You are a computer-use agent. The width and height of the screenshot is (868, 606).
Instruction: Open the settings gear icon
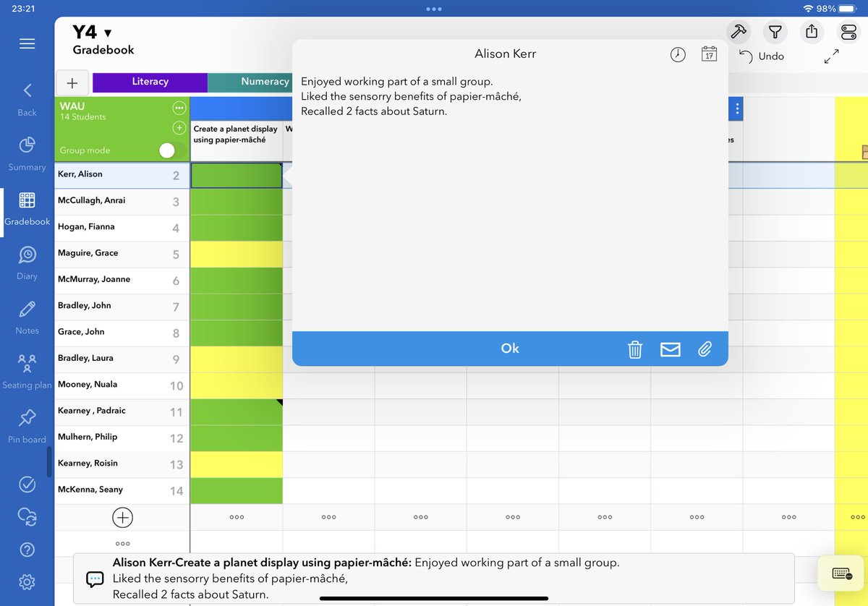(x=27, y=582)
